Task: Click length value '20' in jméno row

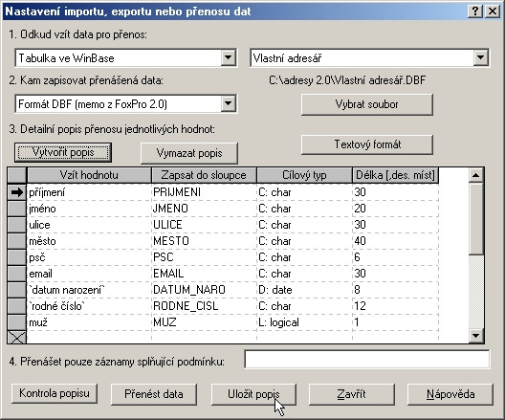Action: (395, 209)
